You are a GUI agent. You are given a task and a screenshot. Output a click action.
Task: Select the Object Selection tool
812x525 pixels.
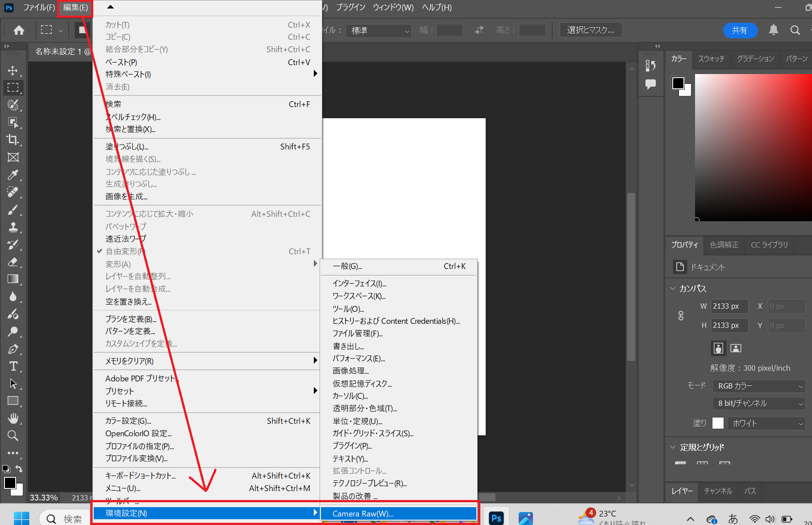[x=13, y=122]
